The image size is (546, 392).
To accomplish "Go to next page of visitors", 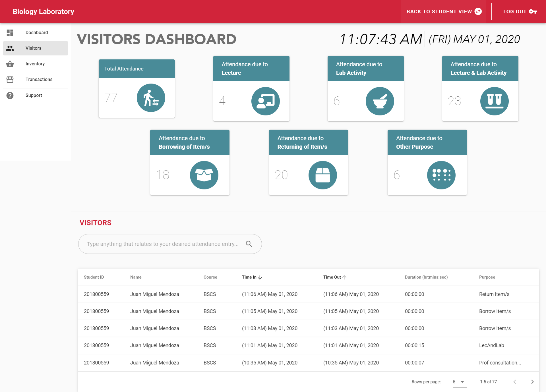I will pyautogui.click(x=532, y=382).
